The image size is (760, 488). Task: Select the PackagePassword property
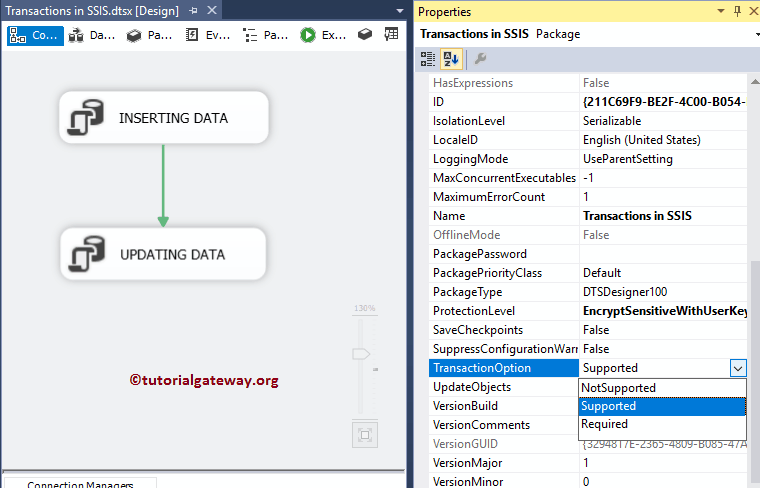(504, 254)
